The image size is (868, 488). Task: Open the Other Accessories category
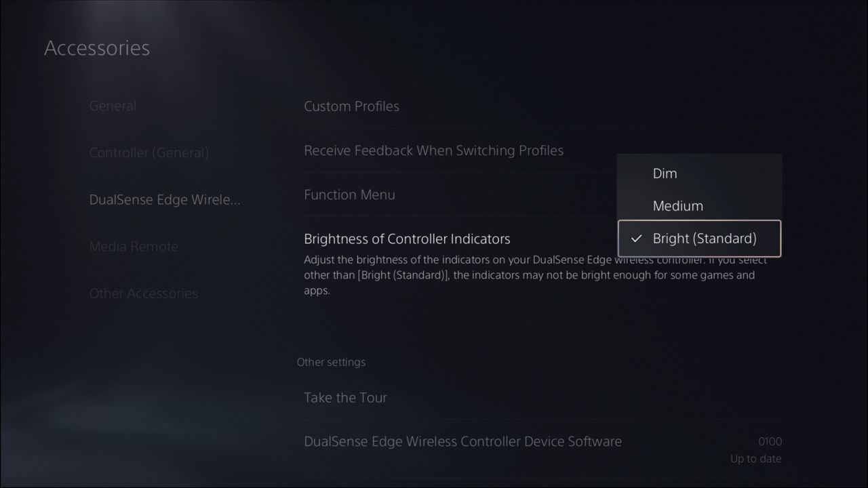144,293
